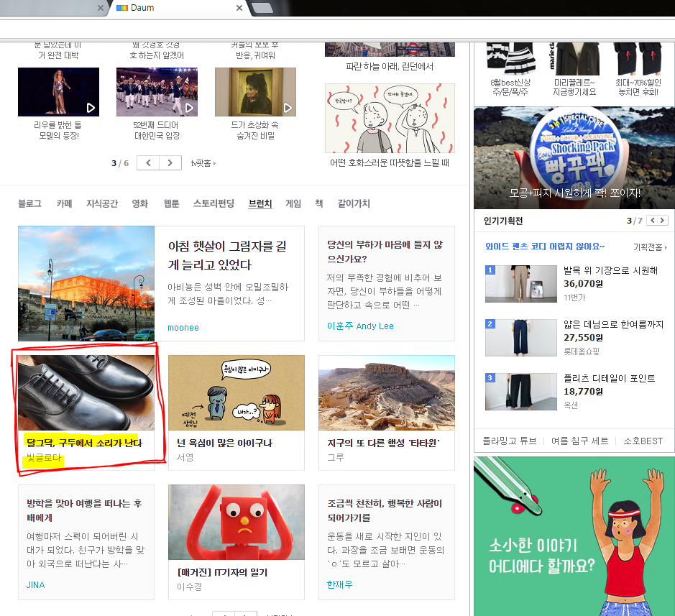This screenshot has width=675, height=616.
Task: Open the desert Tataouine landscape thumbnail
Action: coord(387,392)
